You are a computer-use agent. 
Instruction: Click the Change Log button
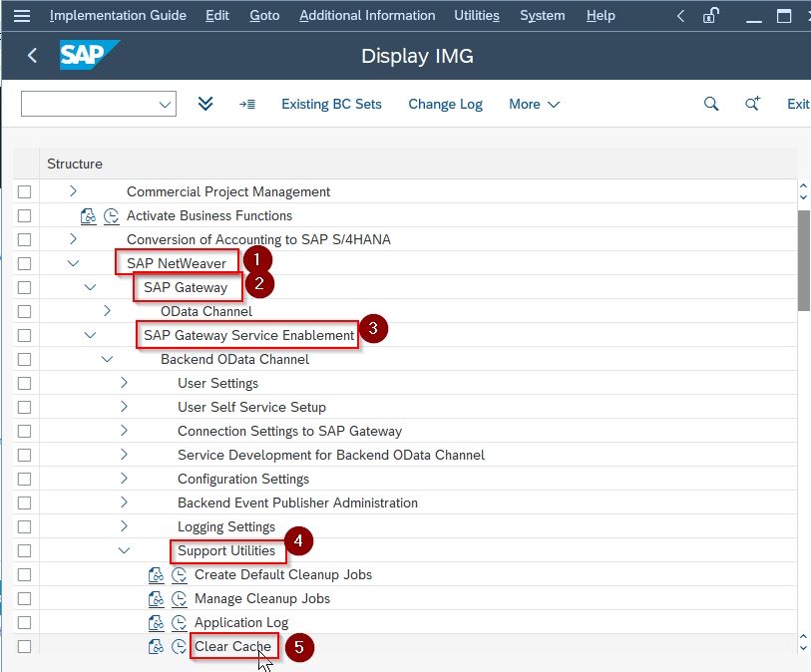(445, 105)
